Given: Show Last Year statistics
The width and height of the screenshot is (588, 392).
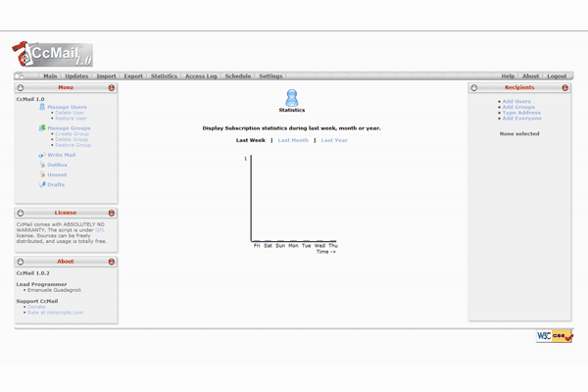Looking at the screenshot, I should [334, 140].
